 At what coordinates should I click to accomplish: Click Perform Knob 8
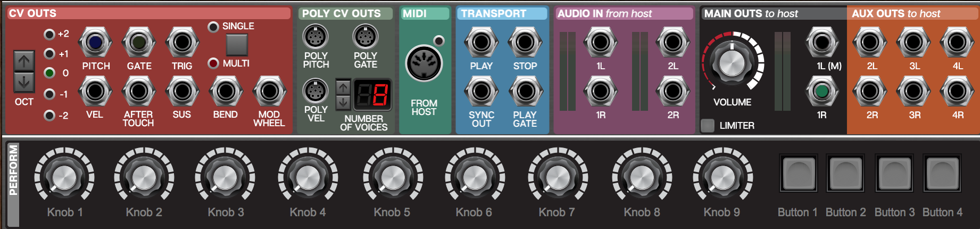pos(642,177)
